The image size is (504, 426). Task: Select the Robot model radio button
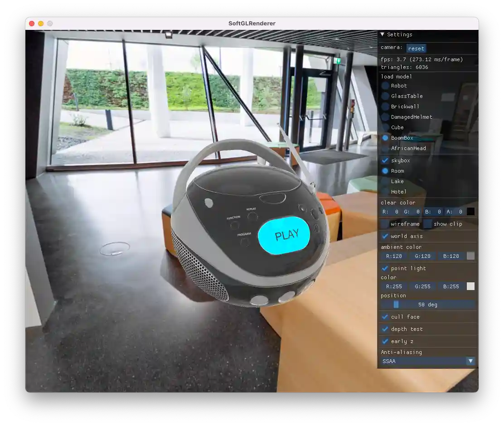(x=385, y=86)
